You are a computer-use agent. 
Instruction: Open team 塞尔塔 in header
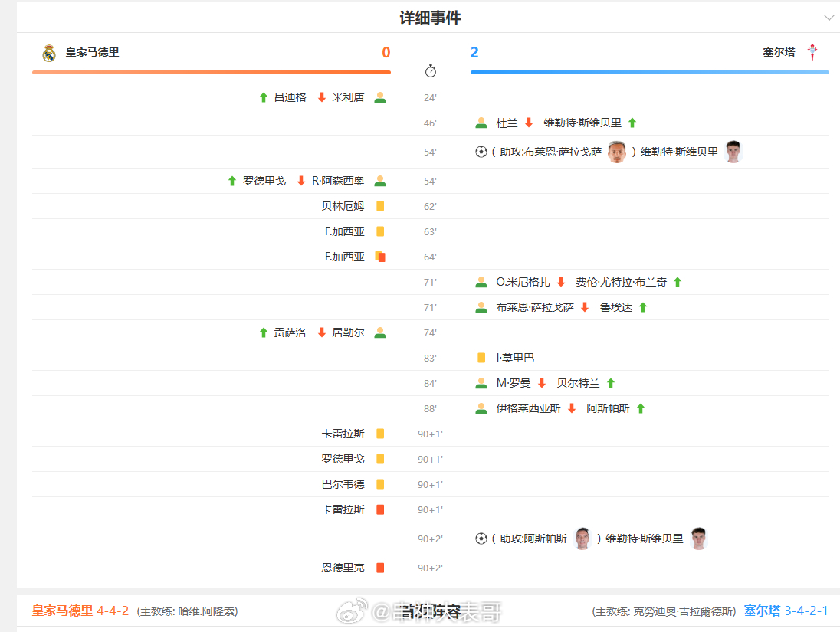point(779,52)
